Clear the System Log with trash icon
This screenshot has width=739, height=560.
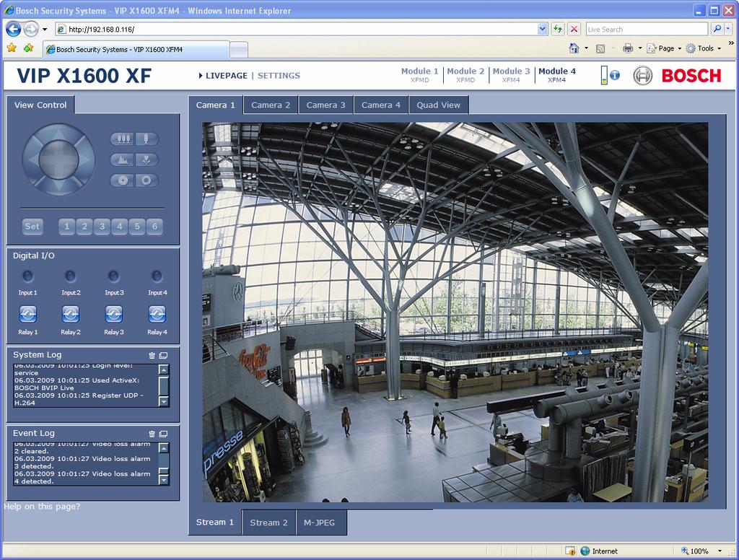pos(152,356)
